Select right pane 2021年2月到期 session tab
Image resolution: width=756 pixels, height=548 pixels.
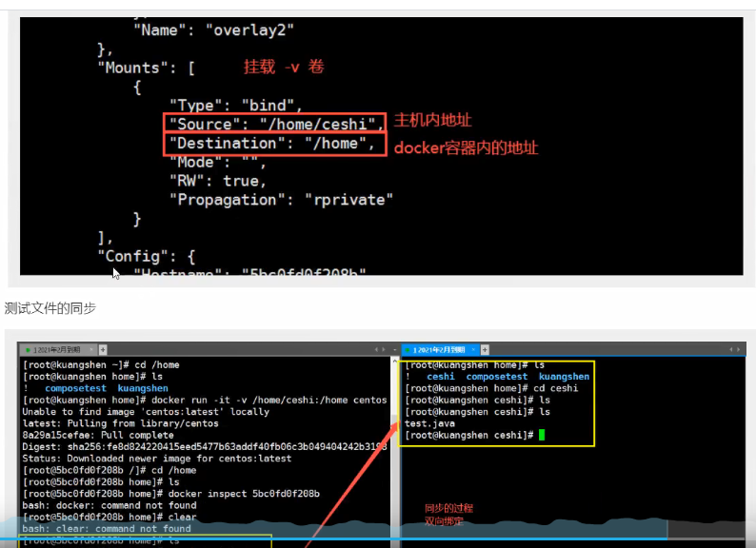pos(435,349)
